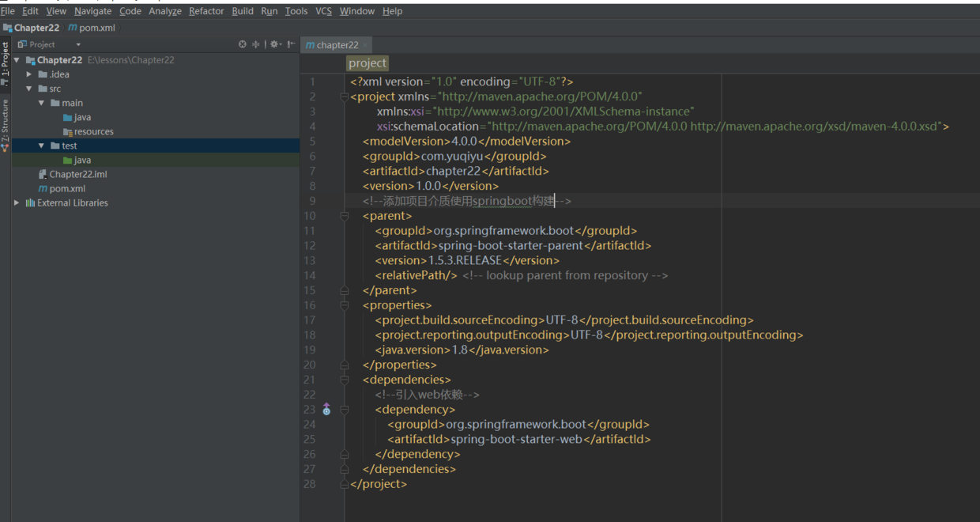Toggle the 1: Project side tool window
980x522 pixels.
pos(6,59)
